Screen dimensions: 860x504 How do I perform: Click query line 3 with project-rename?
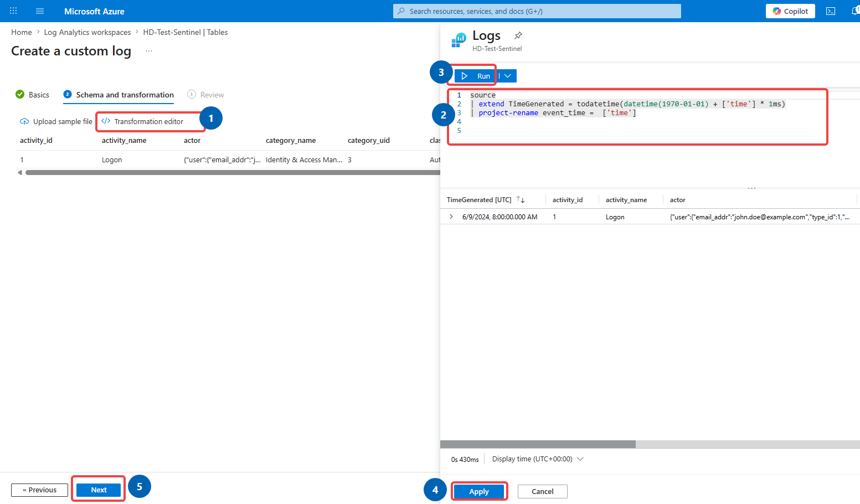(x=554, y=112)
